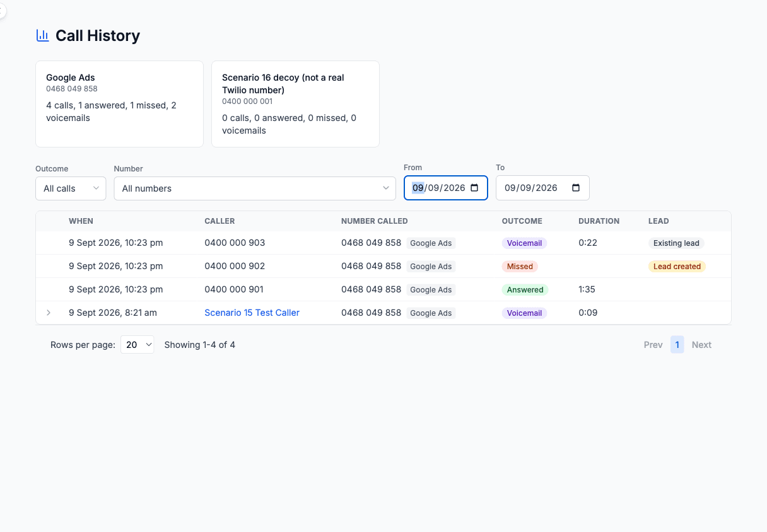Click the LEAD column header
767x532 pixels.
tap(659, 221)
